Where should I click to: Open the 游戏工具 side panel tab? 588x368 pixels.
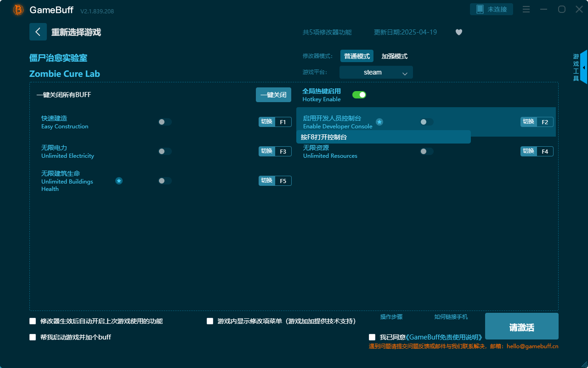[576, 66]
